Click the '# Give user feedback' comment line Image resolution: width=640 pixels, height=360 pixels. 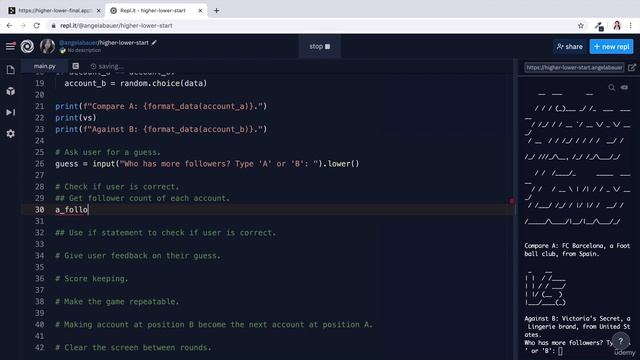tap(138, 256)
